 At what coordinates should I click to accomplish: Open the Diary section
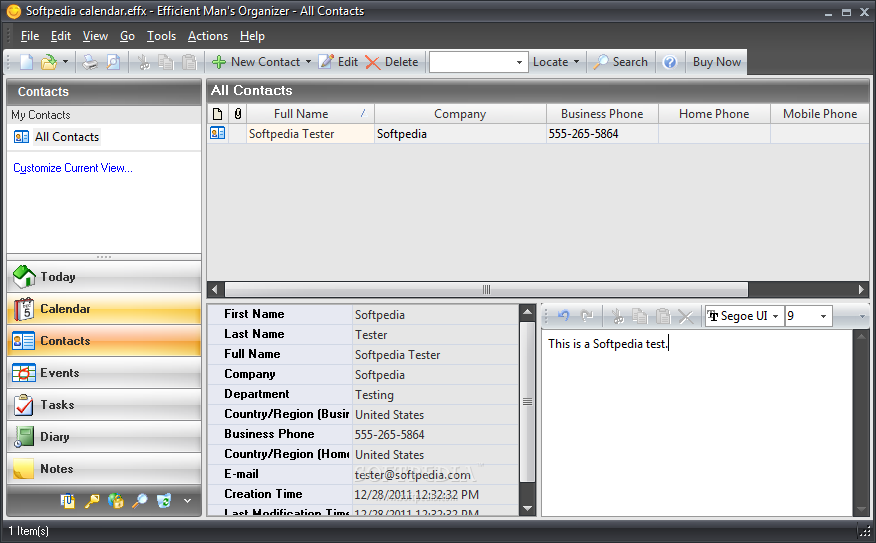click(104, 437)
